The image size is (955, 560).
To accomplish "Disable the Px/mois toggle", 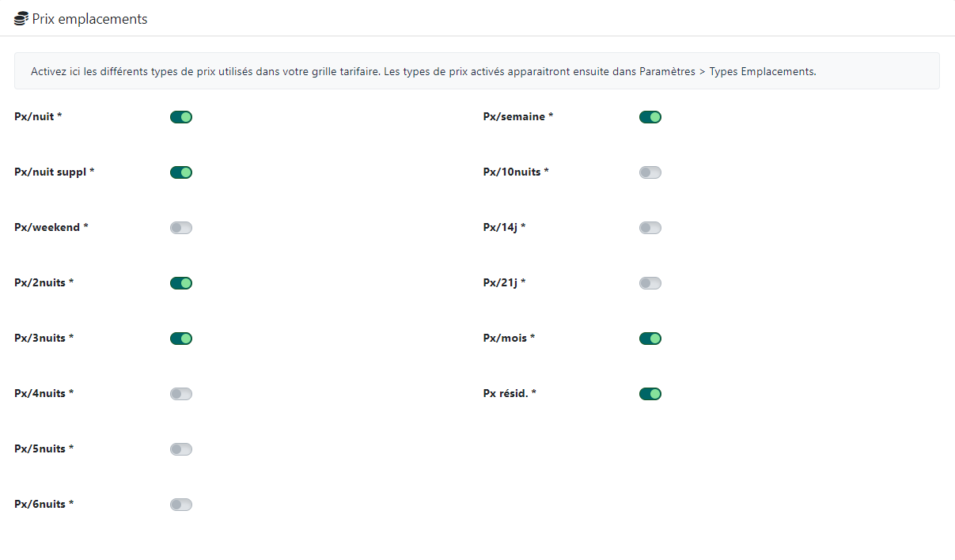I will coord(650,339).
